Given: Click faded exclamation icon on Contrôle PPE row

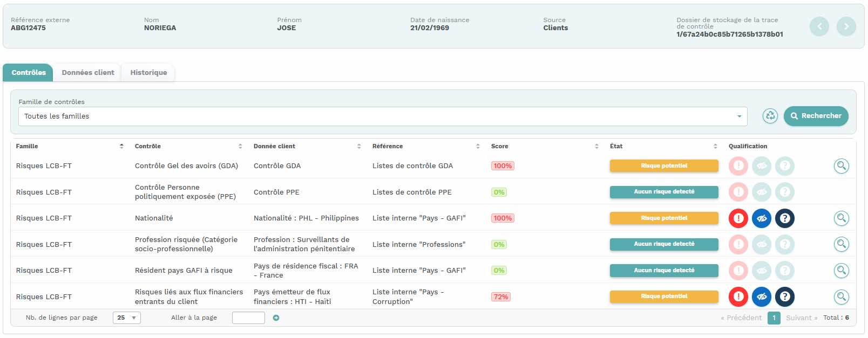Looking at the screenshot, I should tap(738, 192).
